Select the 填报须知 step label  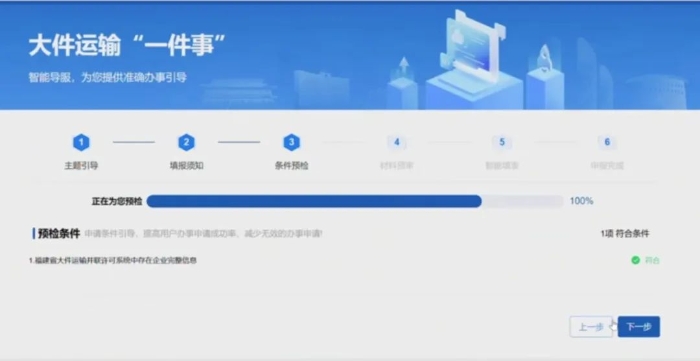[187, 166]
